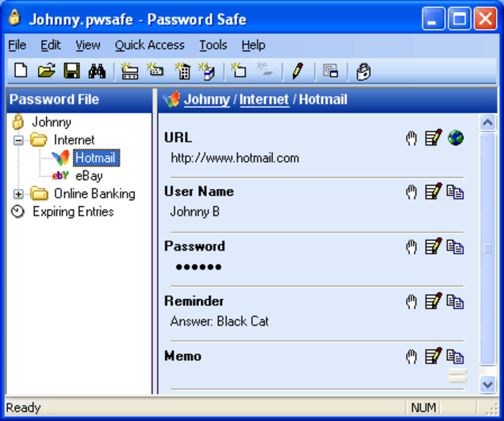Click the new folder toolbar icon
The height and width of the screenshot is (421, 504).
(239, 70)
